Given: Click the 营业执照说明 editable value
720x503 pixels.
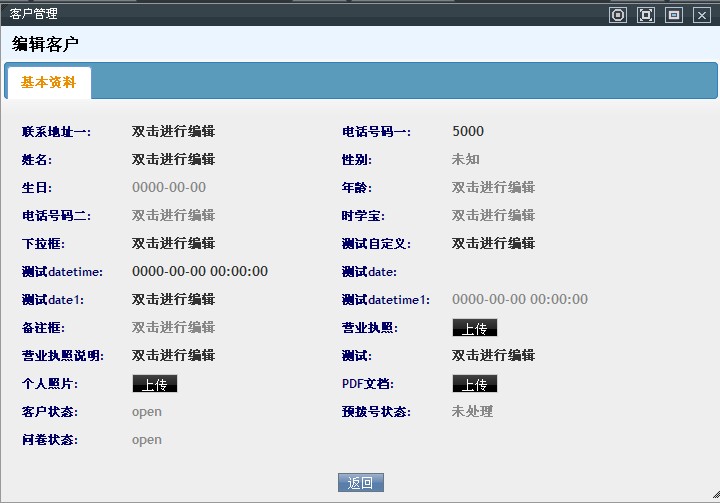Looking at the screenshot, I should tap(173, 355).
